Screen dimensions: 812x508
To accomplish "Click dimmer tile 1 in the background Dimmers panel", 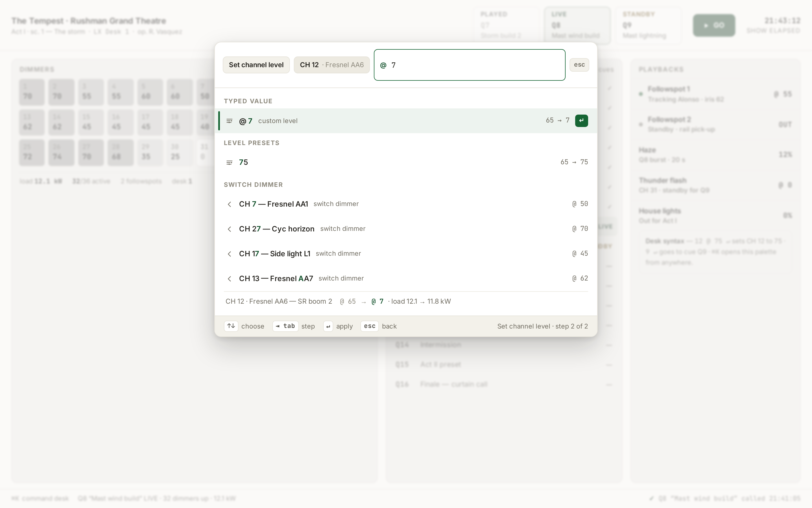I will coord(32,92).
